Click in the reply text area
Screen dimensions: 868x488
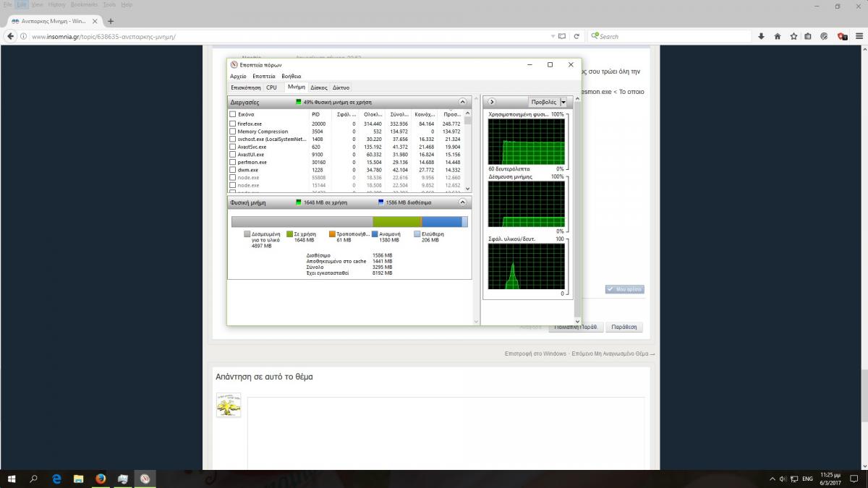click(446, 432)
